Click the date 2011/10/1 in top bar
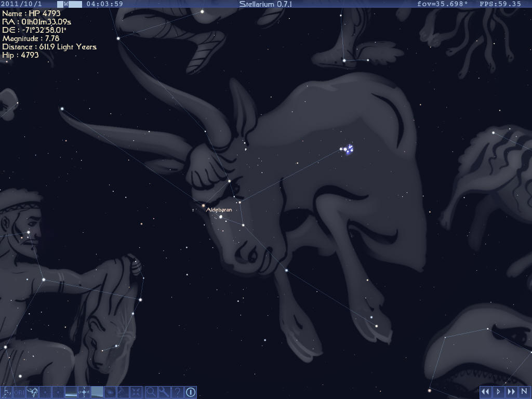532x399 pixels. pos(21,4)
